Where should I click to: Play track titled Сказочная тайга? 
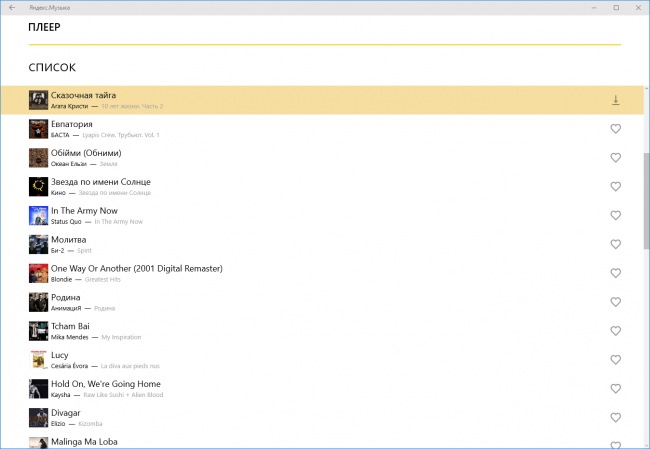(83, 95)
